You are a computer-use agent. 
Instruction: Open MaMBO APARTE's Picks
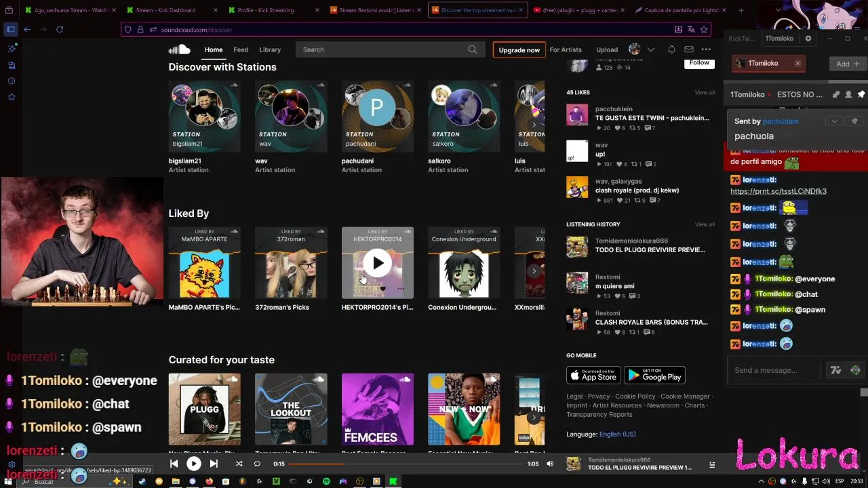click(204, 263)
